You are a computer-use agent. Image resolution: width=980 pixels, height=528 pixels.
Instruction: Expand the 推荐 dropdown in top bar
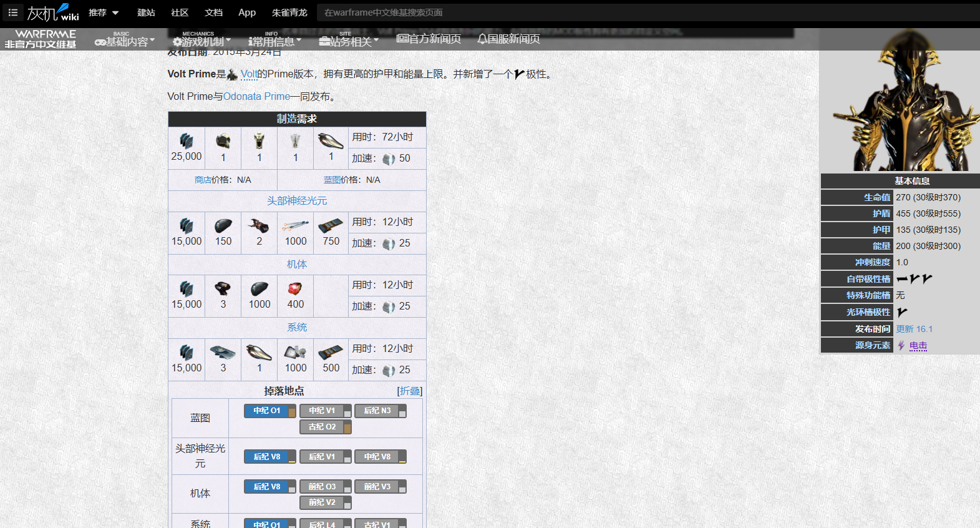104,12
